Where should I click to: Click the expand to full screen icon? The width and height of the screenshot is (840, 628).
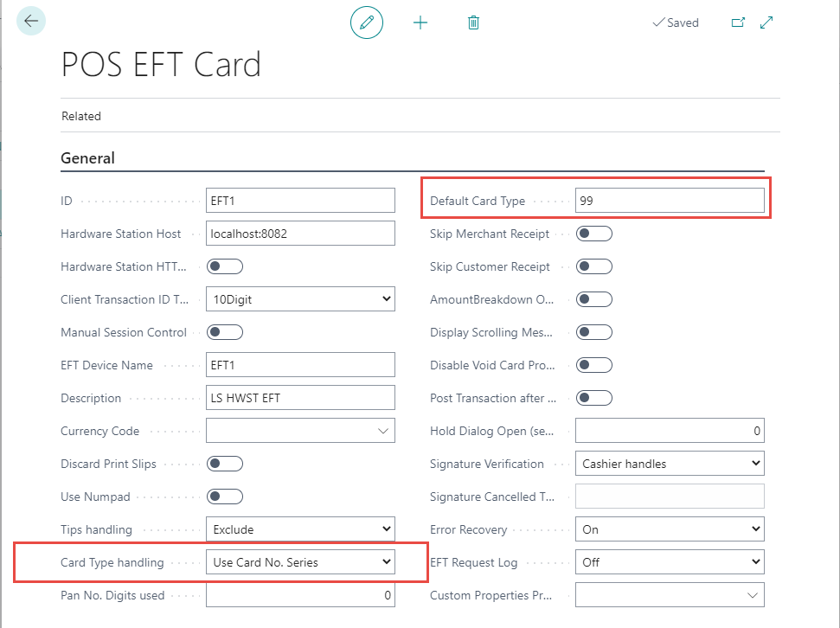[x=766, y=22]
